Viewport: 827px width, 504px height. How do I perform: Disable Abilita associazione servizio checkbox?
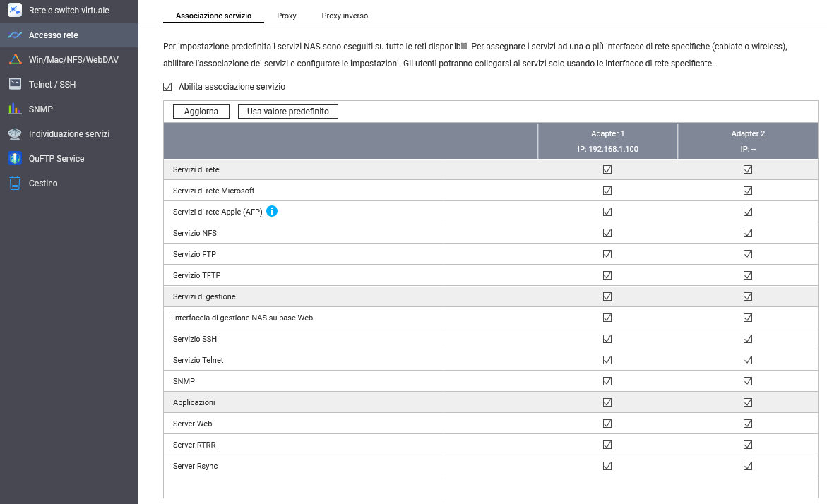pos(167,87)
